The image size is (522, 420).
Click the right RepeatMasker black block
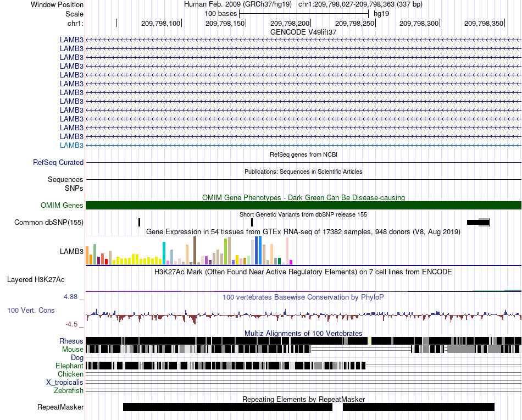419,407
